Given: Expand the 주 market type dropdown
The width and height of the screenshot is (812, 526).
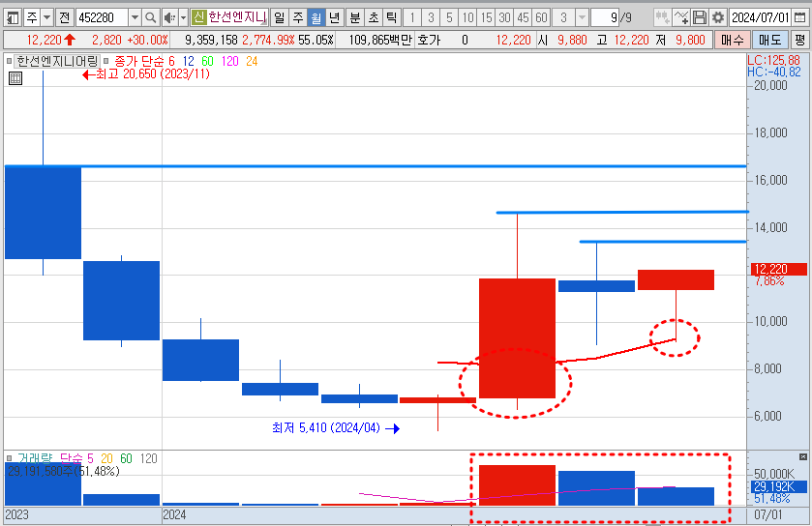Looking at the screenshot, I should click(47, 18).
